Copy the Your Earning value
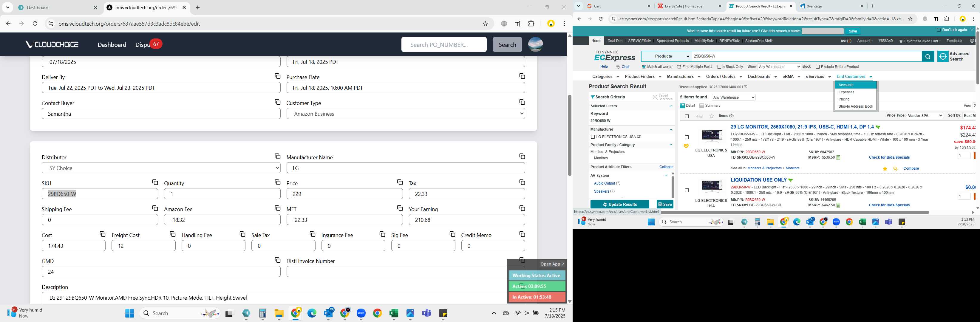The image size is (980, 322). [x=522, y=208]
